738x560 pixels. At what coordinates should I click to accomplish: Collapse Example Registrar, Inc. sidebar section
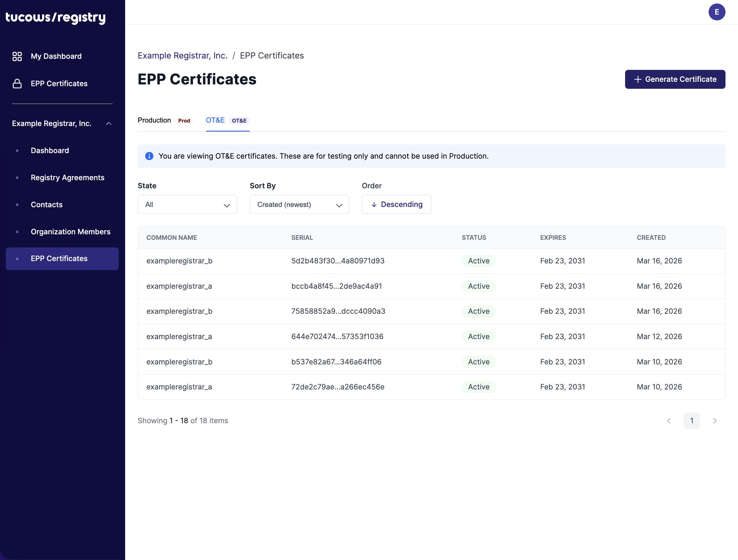[109, 123]
